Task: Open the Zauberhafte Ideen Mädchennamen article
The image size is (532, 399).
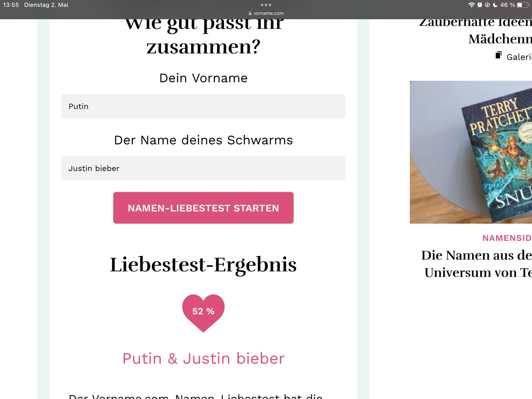Action: pos(475,30)
